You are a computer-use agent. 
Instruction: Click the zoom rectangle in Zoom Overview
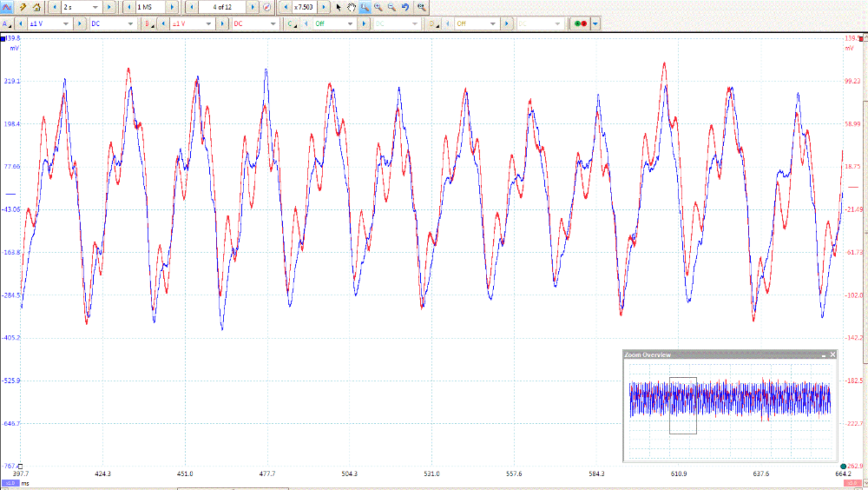point(683,405)
